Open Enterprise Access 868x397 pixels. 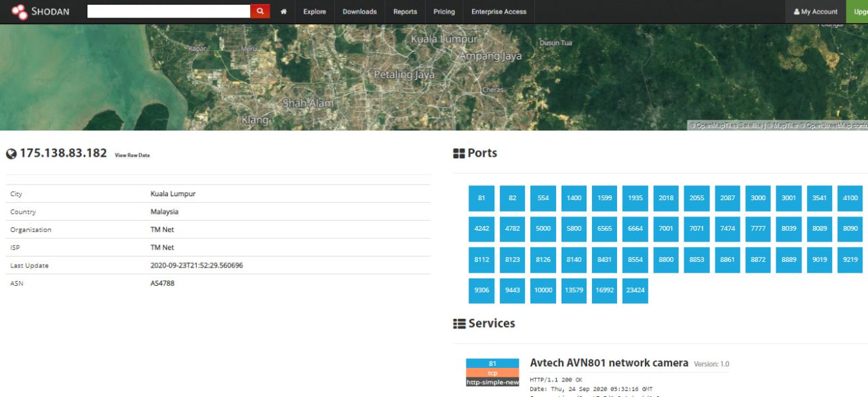point(499,12)
